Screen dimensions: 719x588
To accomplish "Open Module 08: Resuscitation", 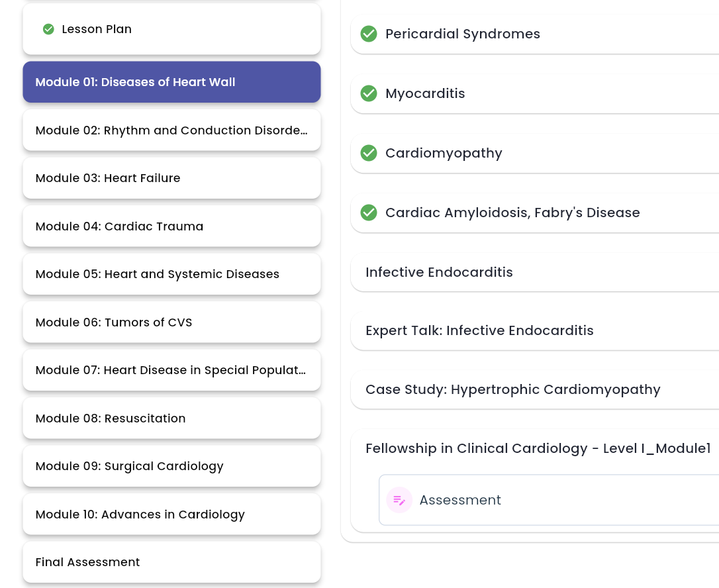I will (x=171, y=418).
